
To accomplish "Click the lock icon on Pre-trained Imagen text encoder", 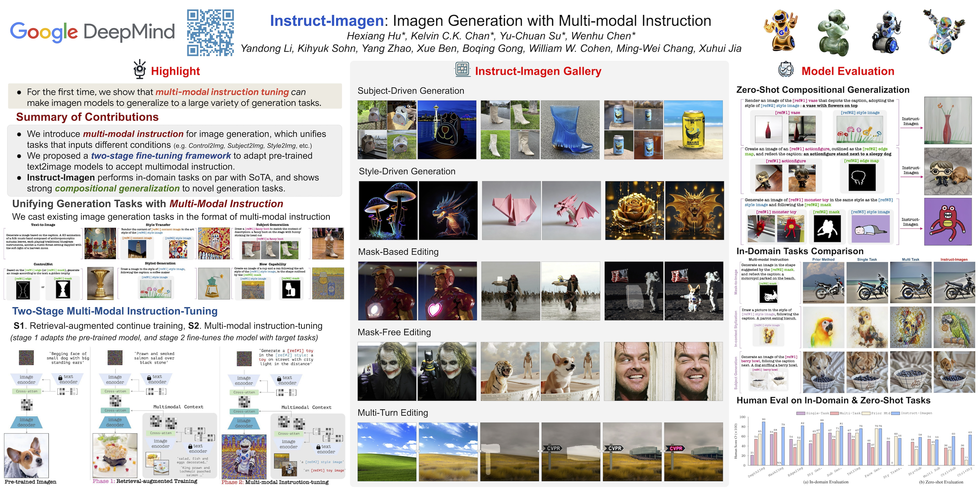I will [x=60, y=378].
